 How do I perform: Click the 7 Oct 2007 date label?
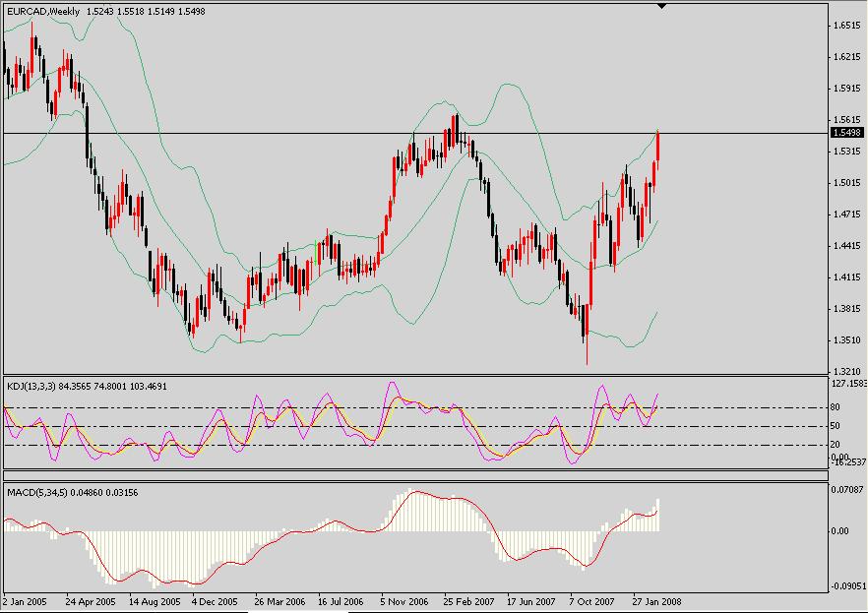[592, 602]
